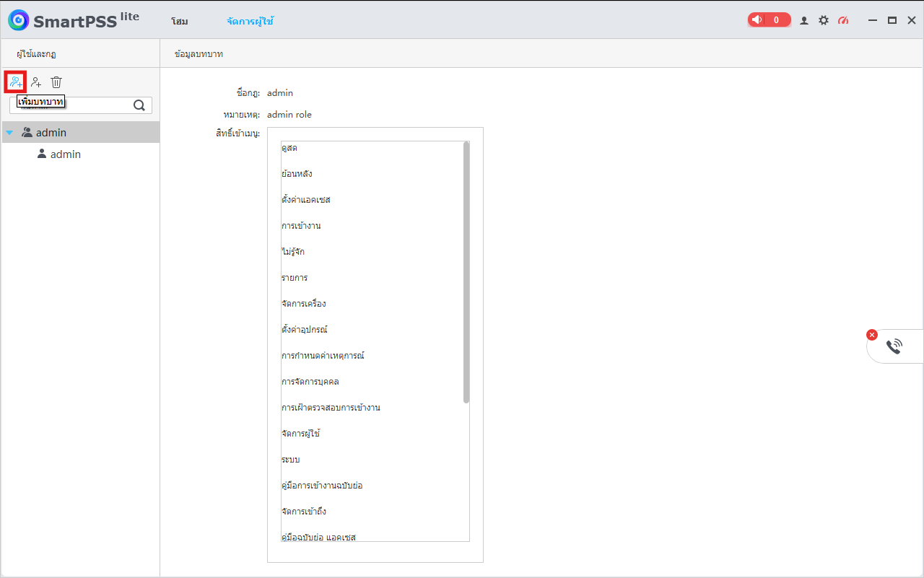Click the trash delete icon

point(56,82)
